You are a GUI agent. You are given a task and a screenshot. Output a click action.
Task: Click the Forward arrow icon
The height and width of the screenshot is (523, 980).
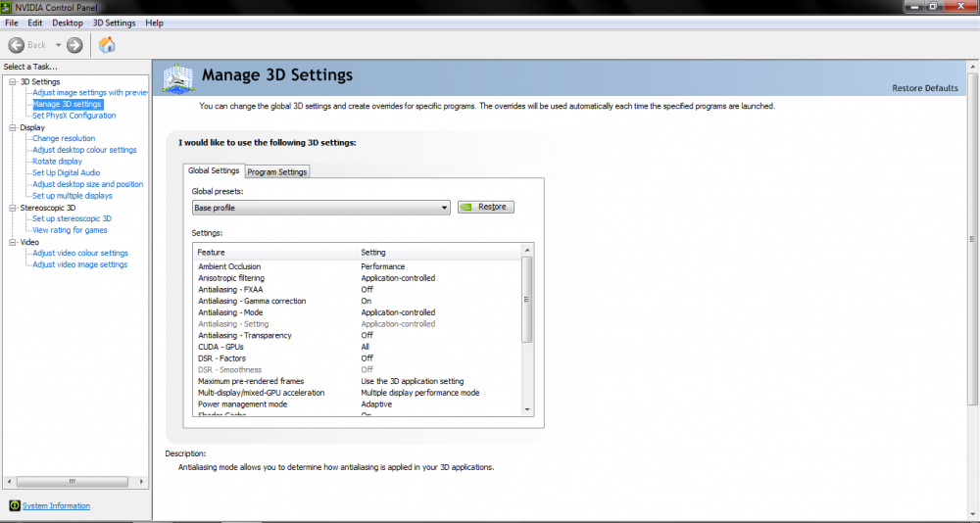[74, 45]
